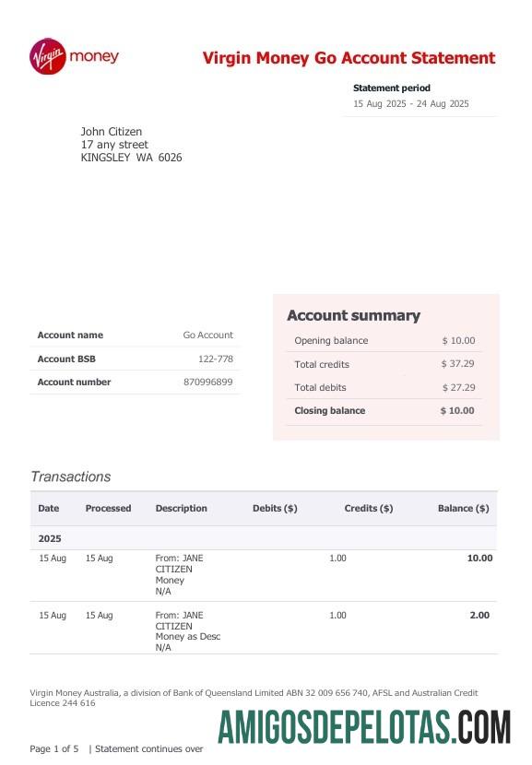Select the Opening balance amount $ 10.00
Screen dimensions: 532x765
pyautogui.click(x=458, y=340)
